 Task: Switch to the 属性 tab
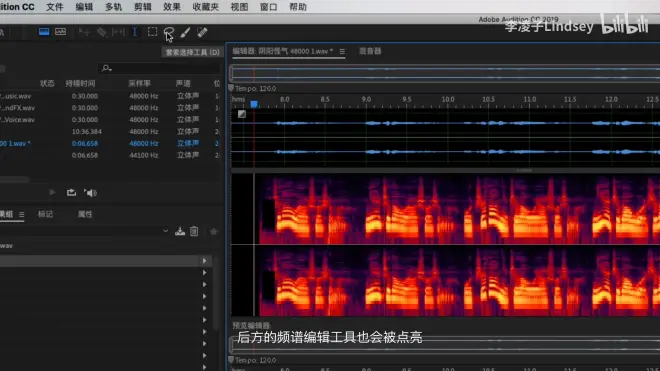[x=85, y=214]
